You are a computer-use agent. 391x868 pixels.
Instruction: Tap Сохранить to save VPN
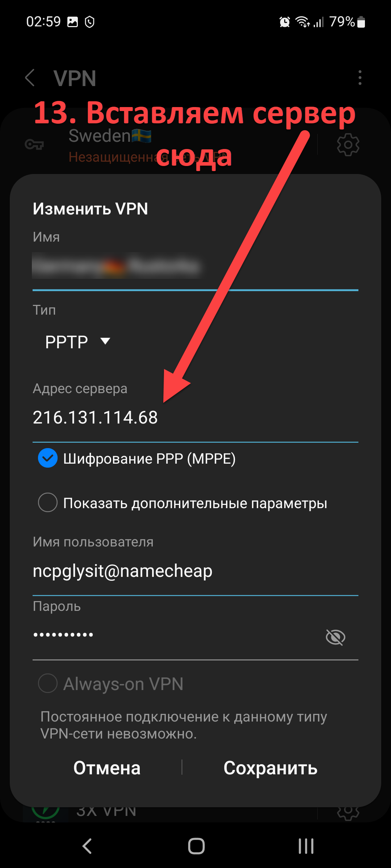(270, 768)
